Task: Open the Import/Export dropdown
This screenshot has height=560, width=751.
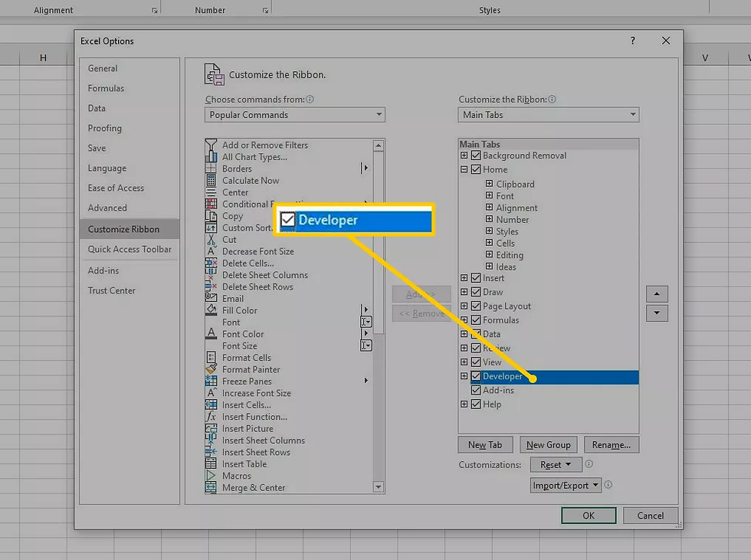Action: click(x=566, y=486)
